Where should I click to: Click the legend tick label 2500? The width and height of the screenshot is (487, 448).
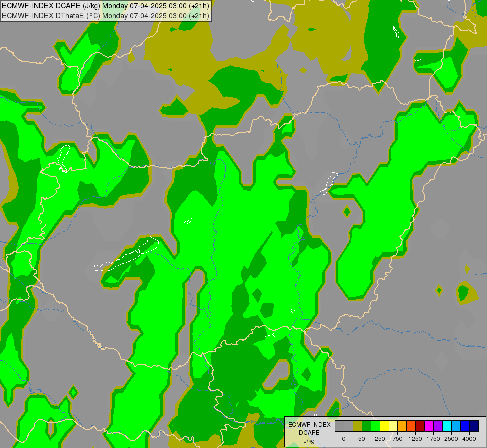pos(451,439)
